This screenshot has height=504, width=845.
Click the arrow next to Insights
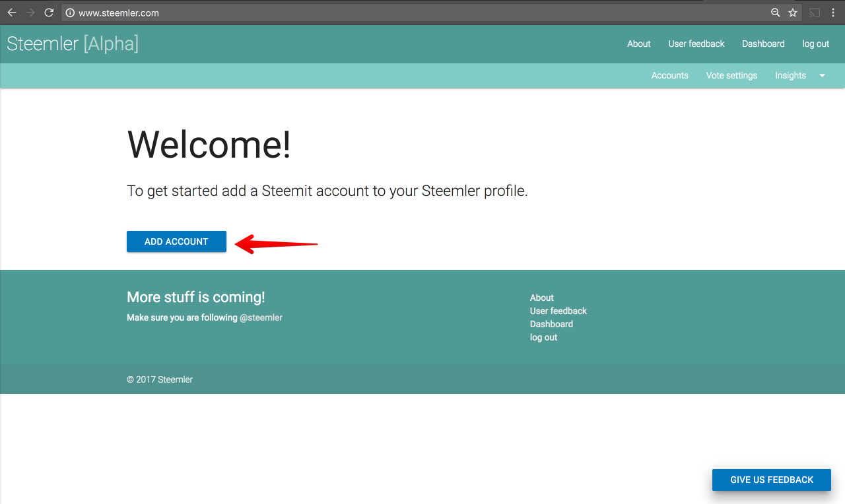point(823,76)
